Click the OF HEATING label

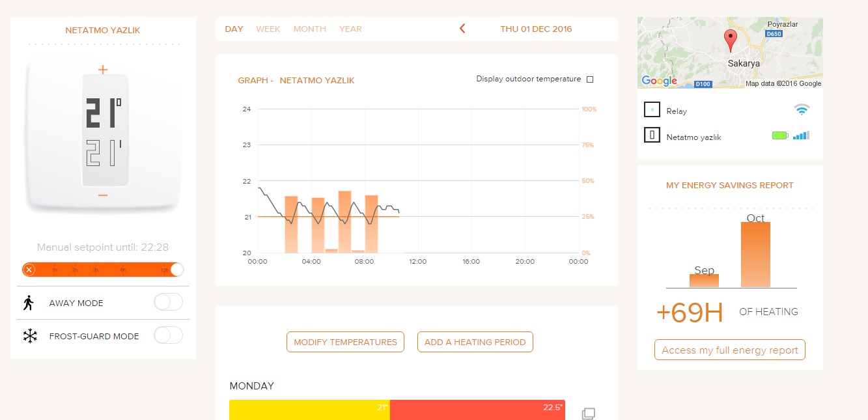click(x=768, y=312)
